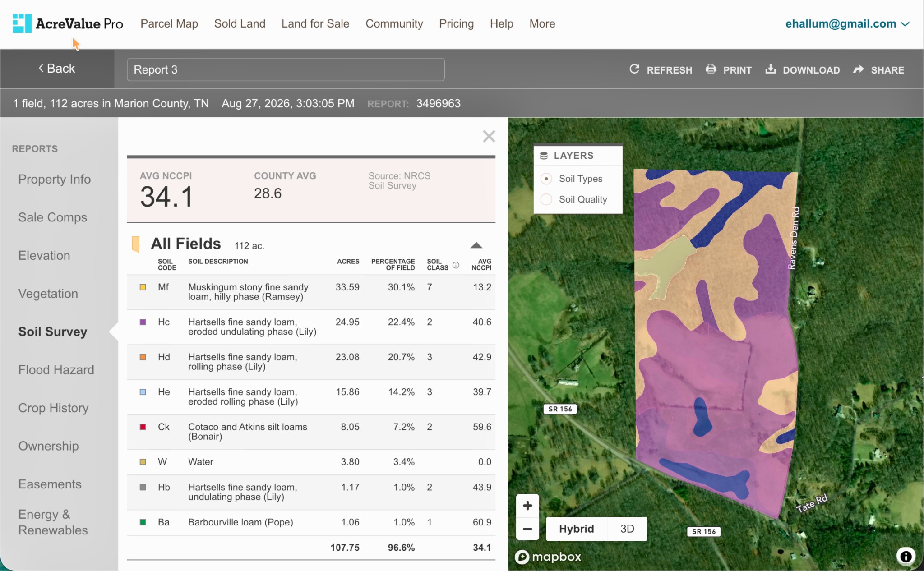Open the Flood Hazard report

56,369
